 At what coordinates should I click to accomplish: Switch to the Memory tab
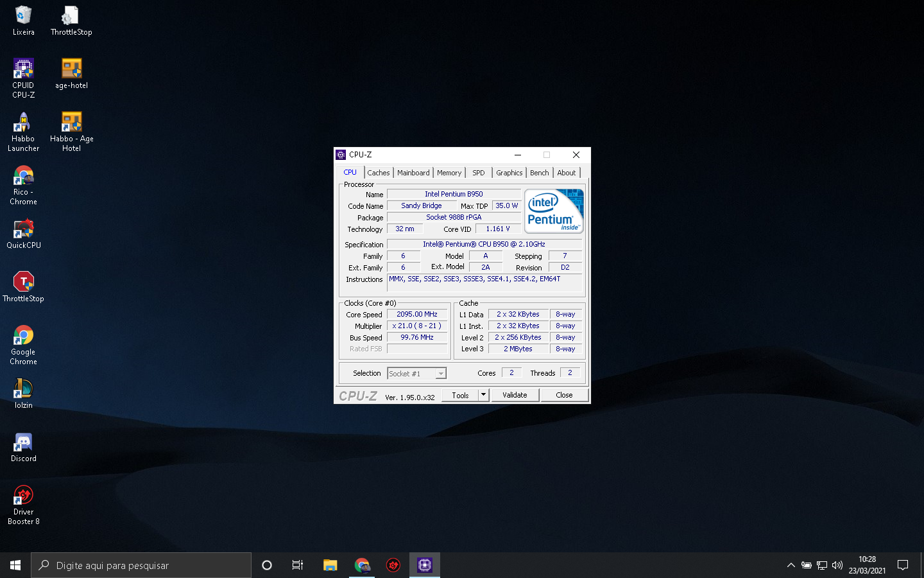pos(449,173)
